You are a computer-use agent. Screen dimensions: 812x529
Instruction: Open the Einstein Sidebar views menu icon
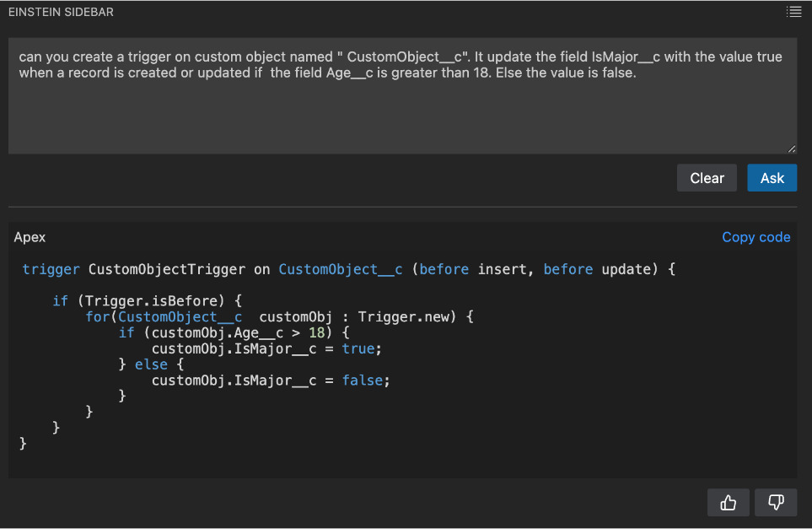click(x=793, y=12)
